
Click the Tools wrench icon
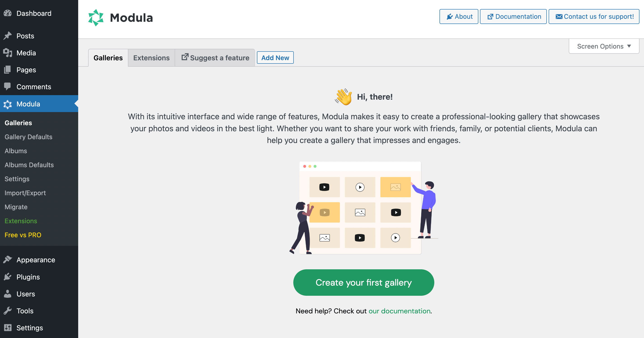click(8, 311)
